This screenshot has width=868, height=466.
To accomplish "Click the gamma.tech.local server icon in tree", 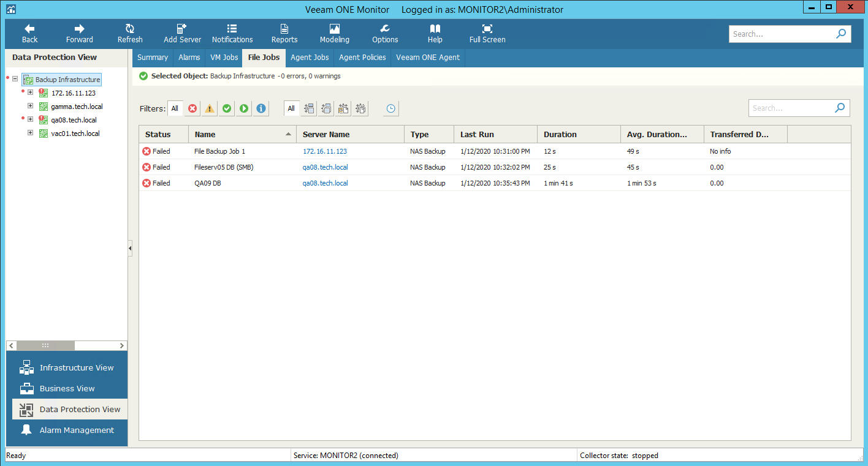I will click(x=44, y=107).
